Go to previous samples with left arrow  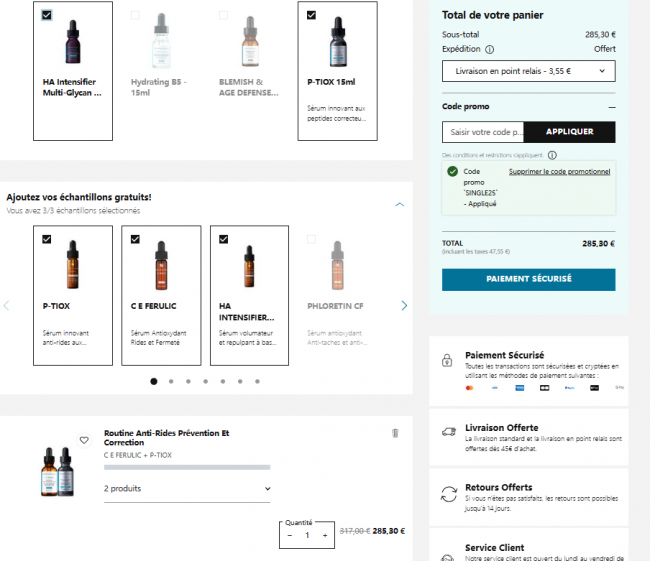tap(7, 305)
